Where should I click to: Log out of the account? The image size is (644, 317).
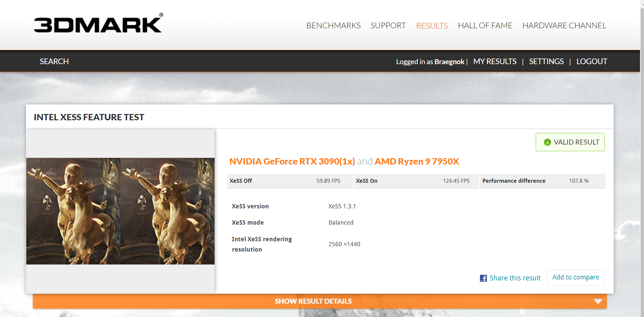click(592, 61)
